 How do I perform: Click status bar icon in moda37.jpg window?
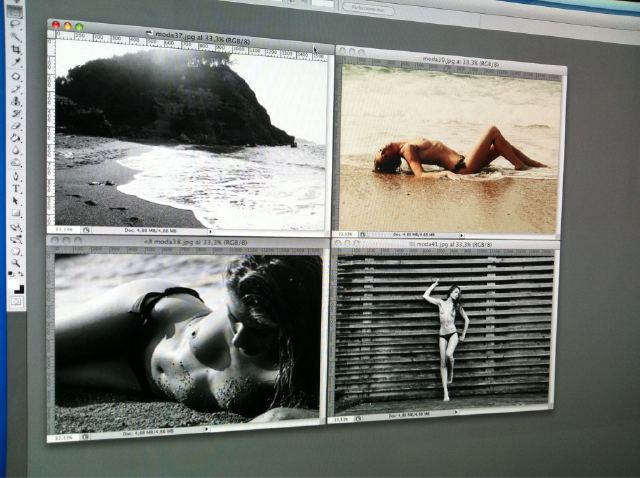tap(86, 230)
